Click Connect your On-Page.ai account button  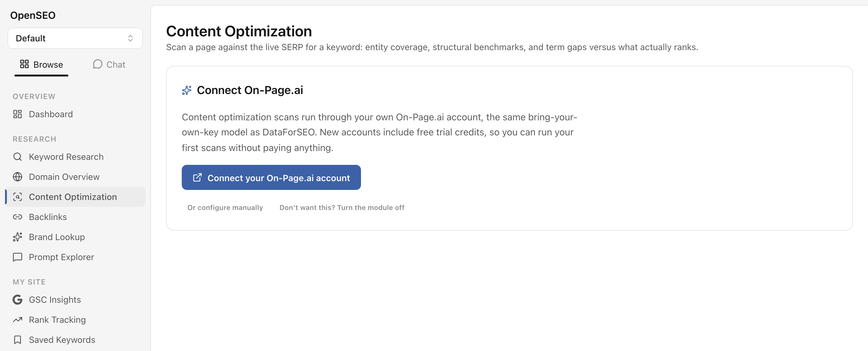271,177
